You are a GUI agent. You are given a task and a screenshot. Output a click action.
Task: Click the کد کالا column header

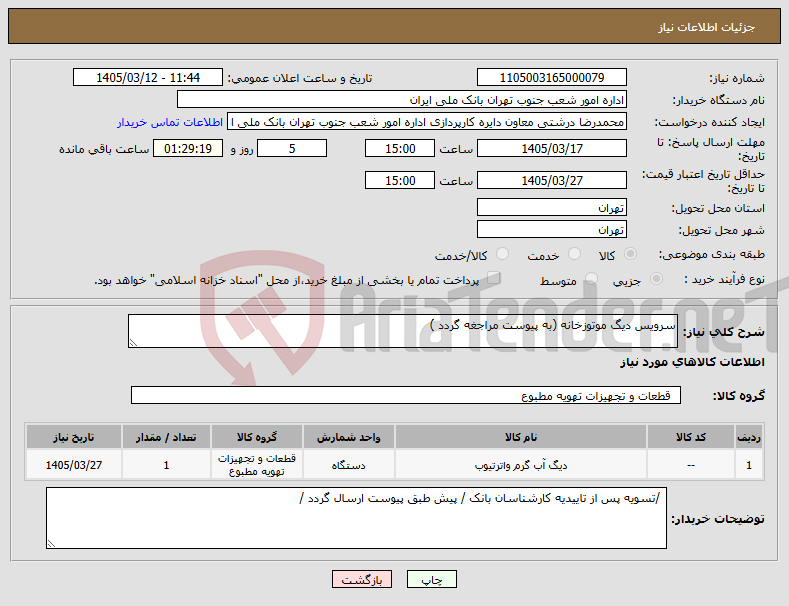pyautogui.click(x=690, y=437)
